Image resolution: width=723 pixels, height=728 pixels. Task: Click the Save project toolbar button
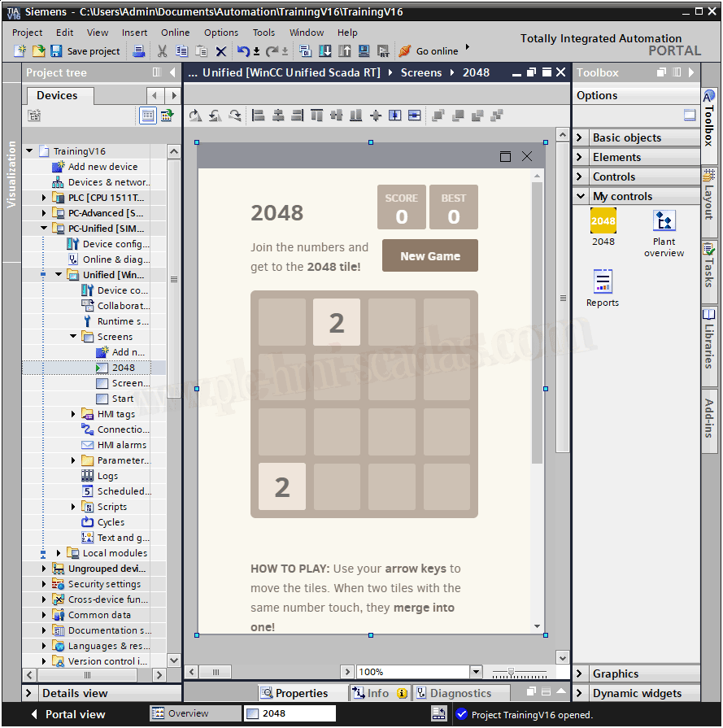click(85, 51)
